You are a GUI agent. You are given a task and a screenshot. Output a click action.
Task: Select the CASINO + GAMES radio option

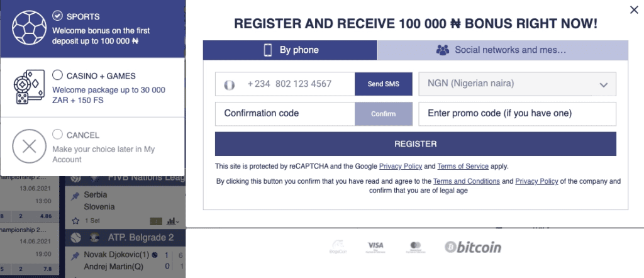click(x=57, y=75)
